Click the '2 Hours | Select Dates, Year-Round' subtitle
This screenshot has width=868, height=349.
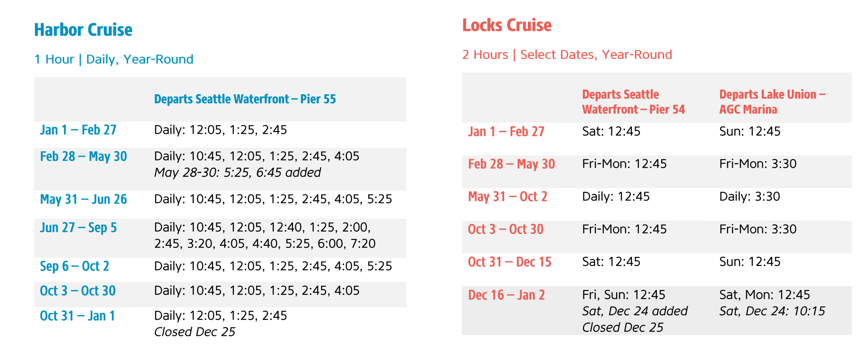coord(567,55)
